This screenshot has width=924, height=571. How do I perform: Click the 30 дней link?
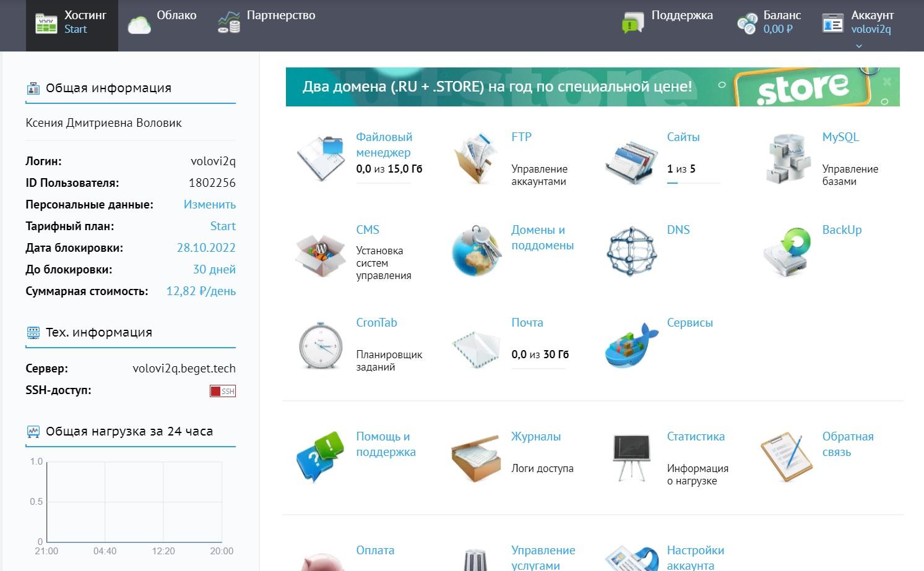pos(214,269)
